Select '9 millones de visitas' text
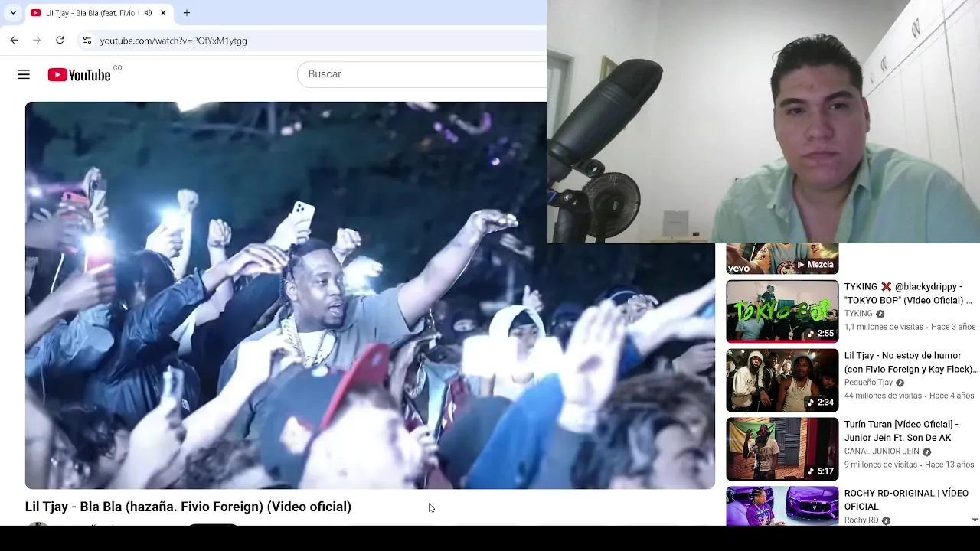This screenshot has width=980, height=551. point(880,465)
